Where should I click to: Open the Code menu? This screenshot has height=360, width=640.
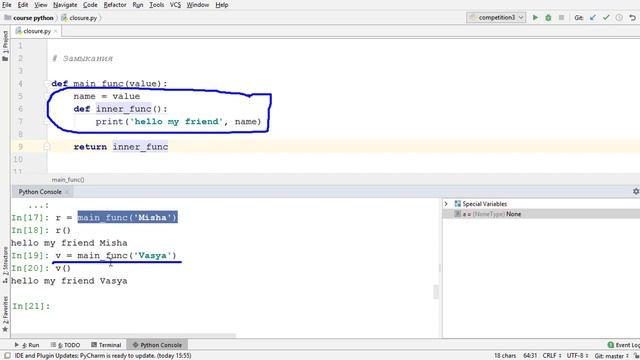[90, 5]
